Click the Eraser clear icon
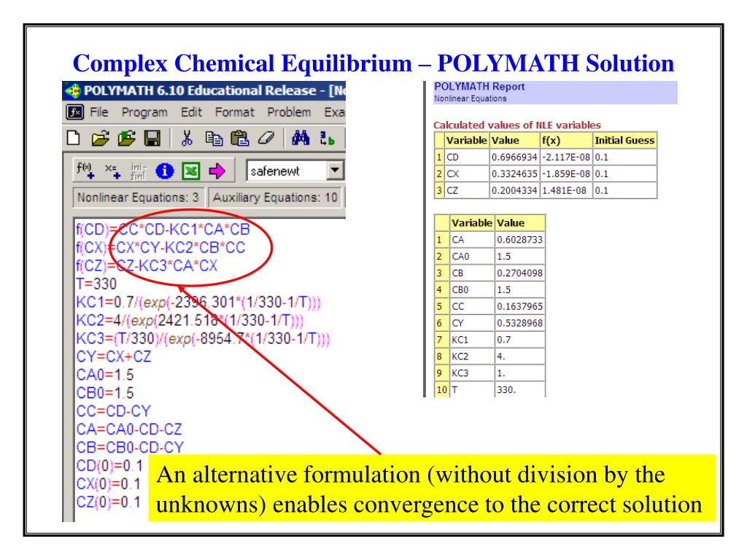The image size is (747, 560). (266, 138)
